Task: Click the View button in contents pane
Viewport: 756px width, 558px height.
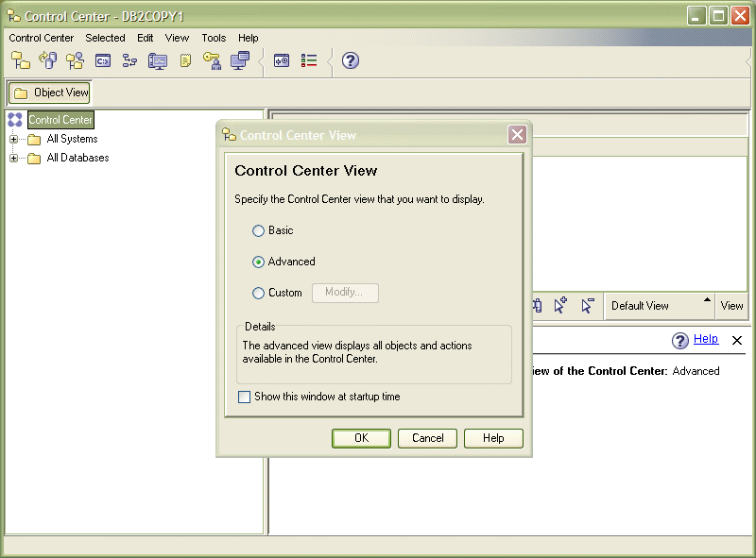Action: coord(731,306)
